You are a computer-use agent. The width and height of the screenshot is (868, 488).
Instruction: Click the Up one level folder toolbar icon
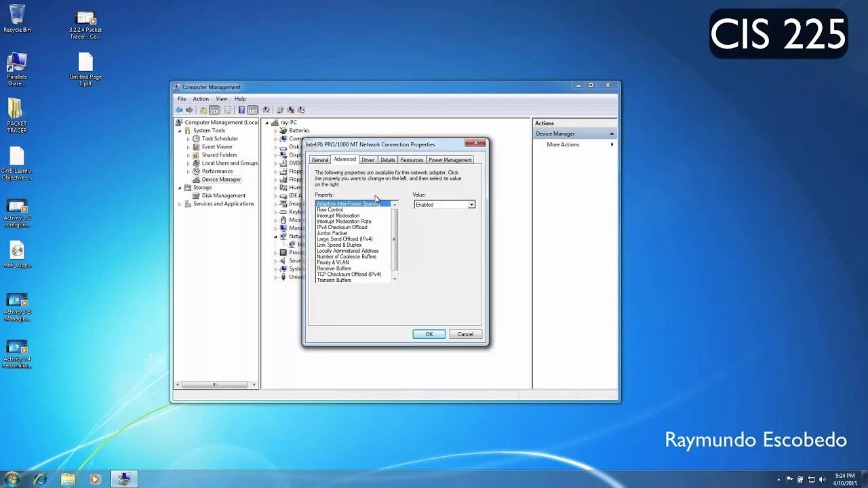pos(203,110)
